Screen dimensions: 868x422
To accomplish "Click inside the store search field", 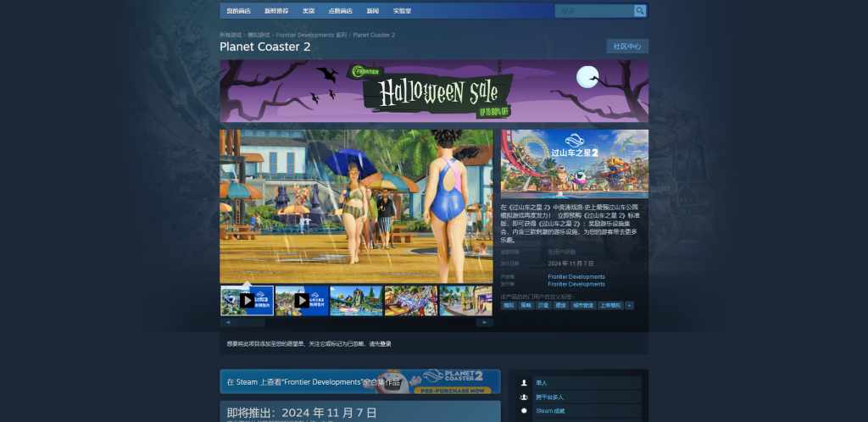I will 595,11.
